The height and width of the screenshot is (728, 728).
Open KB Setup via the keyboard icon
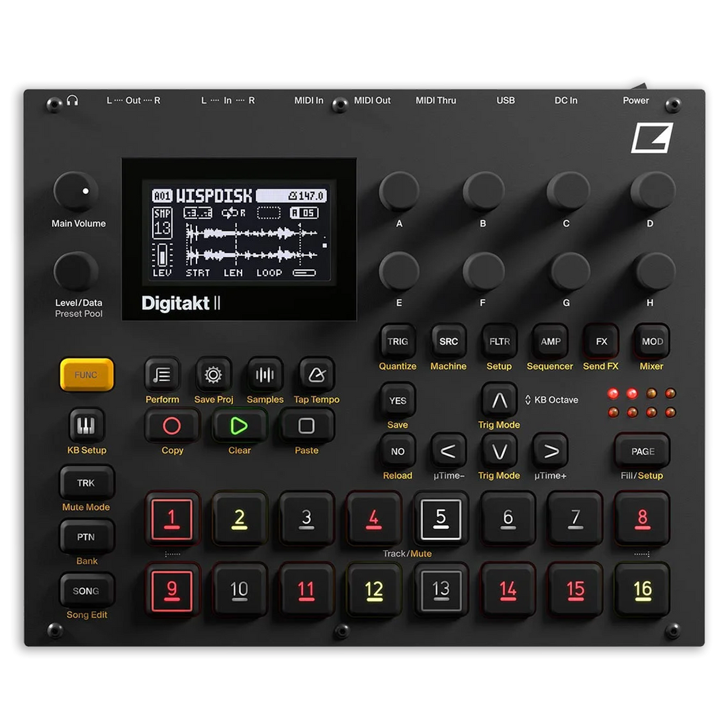86,426
